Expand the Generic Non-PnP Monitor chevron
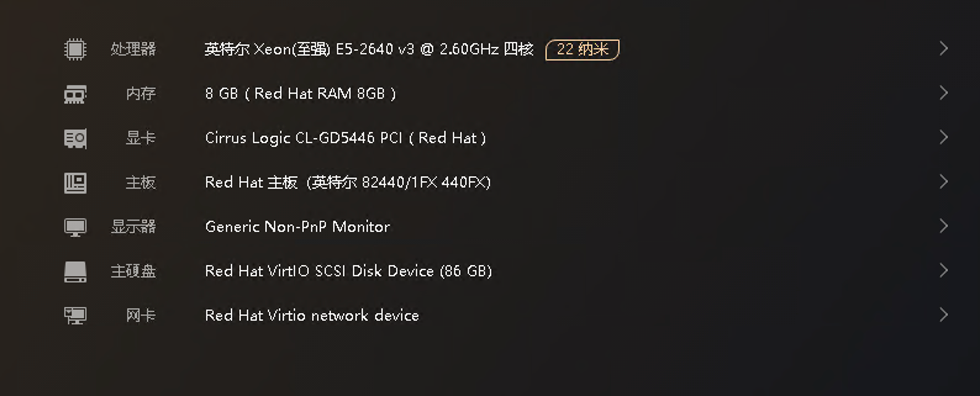Image resolution: width=980 pixels, height=396 pixels. [x=943, y=226]
